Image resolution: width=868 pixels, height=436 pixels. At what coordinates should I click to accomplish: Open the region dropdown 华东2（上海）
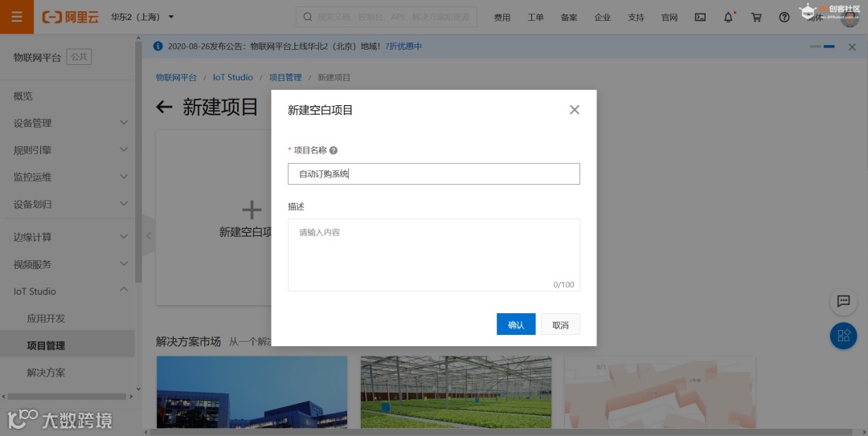[x=142, y=17]
